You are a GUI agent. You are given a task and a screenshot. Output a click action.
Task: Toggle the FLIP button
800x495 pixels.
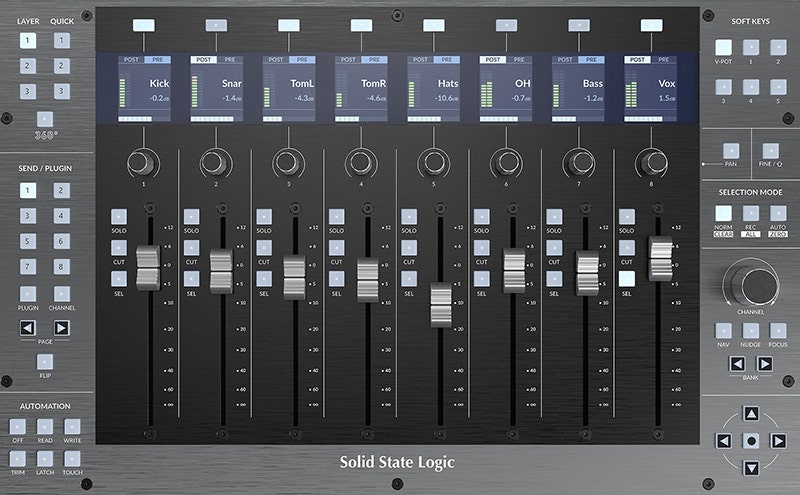[x=45, y=362]
